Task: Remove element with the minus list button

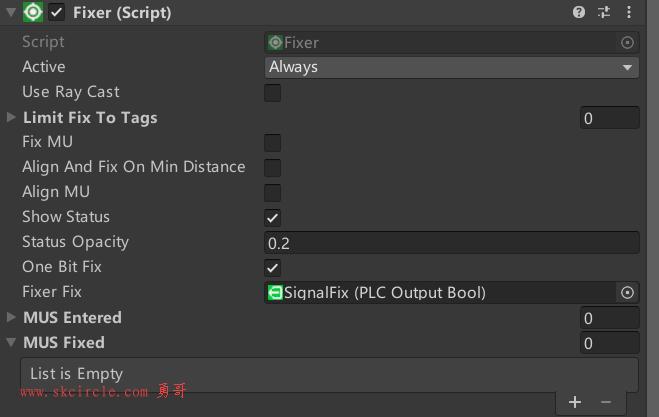Action: (x=606, y=402)
